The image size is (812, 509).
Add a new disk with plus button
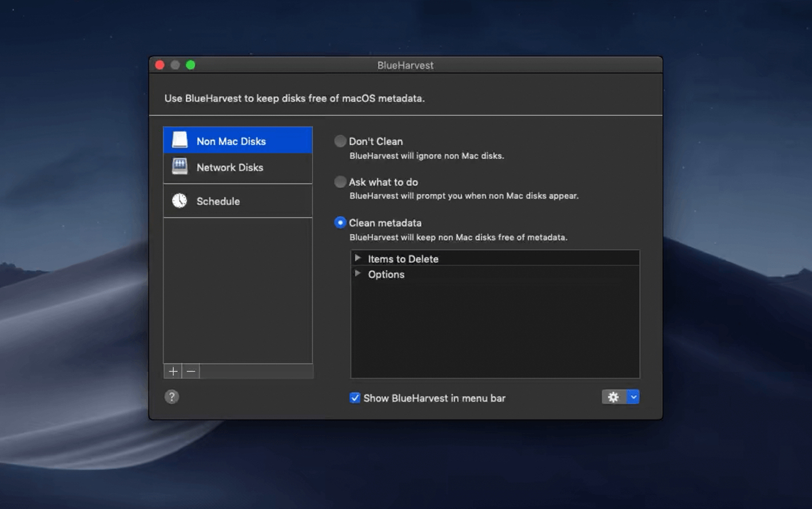coord(173,371)
